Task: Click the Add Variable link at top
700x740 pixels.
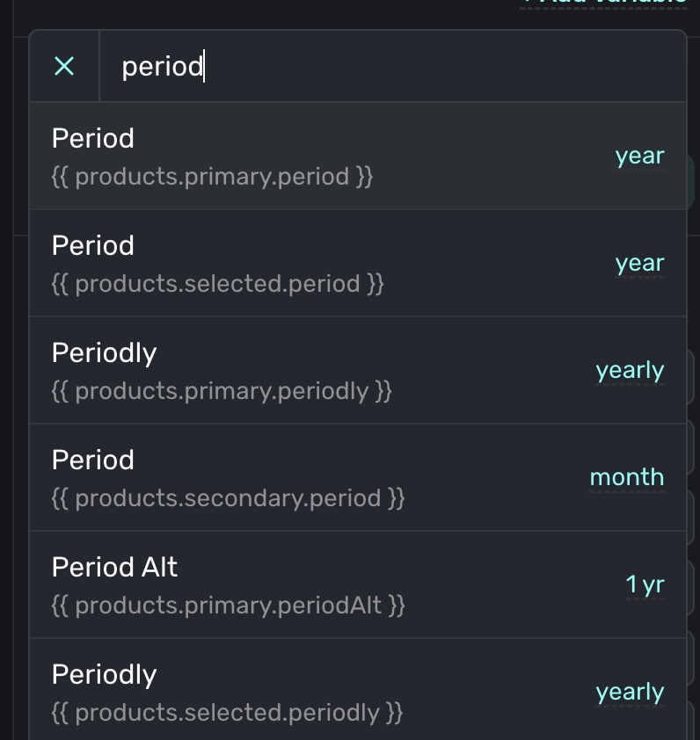Action: [605, 3]
